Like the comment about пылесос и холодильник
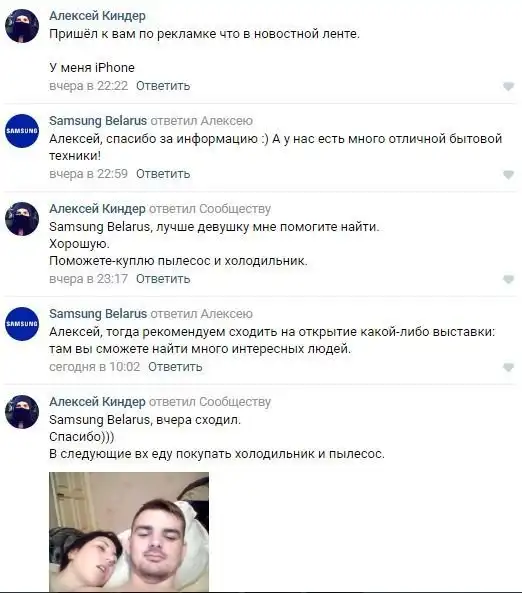This screenshot has height=593, width=522. [508, 279]
